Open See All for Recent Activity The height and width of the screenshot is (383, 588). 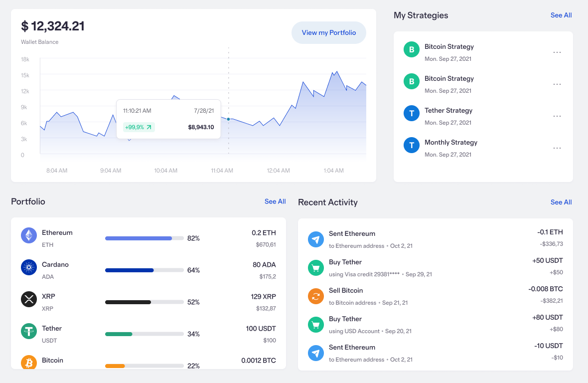[561, 202]
